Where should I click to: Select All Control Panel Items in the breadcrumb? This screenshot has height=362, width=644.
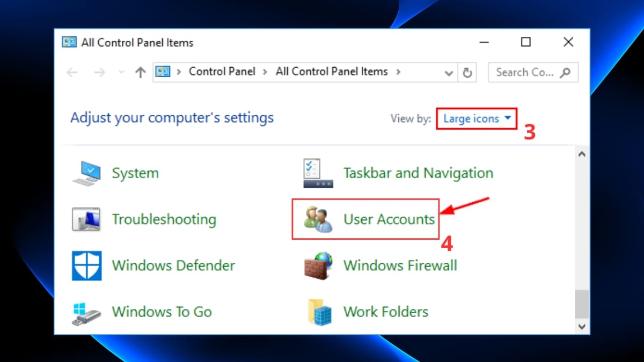[331, 71]
